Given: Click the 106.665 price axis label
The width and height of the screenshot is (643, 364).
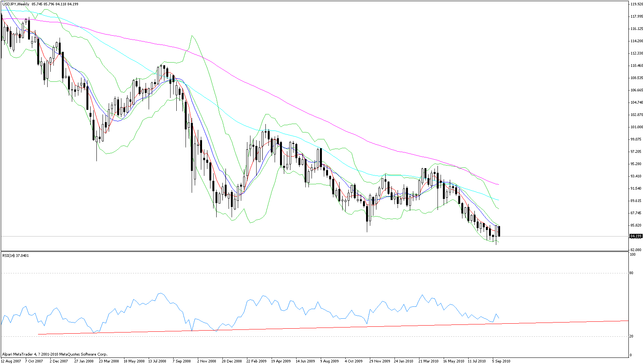Looking at the screenshot, I should click(637, 90).
